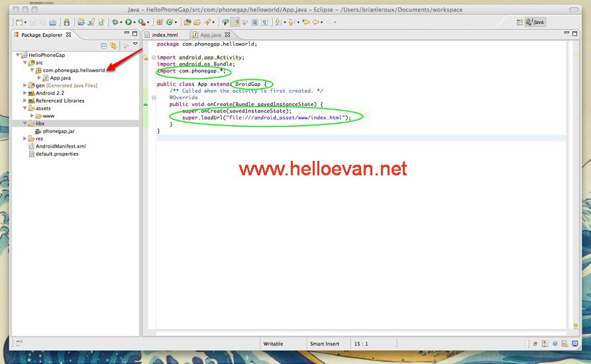
Task: Open dropdown arrow beside Debug icon
Action: [121, 23]
